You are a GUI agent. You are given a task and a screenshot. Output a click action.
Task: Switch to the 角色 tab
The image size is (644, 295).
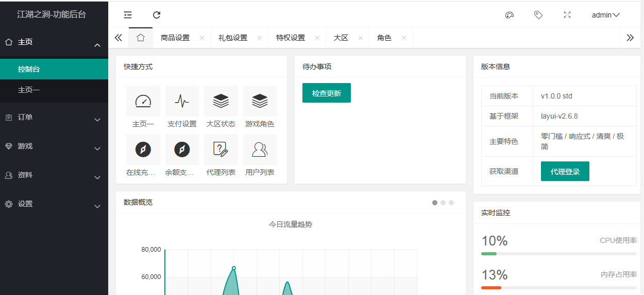384,38
